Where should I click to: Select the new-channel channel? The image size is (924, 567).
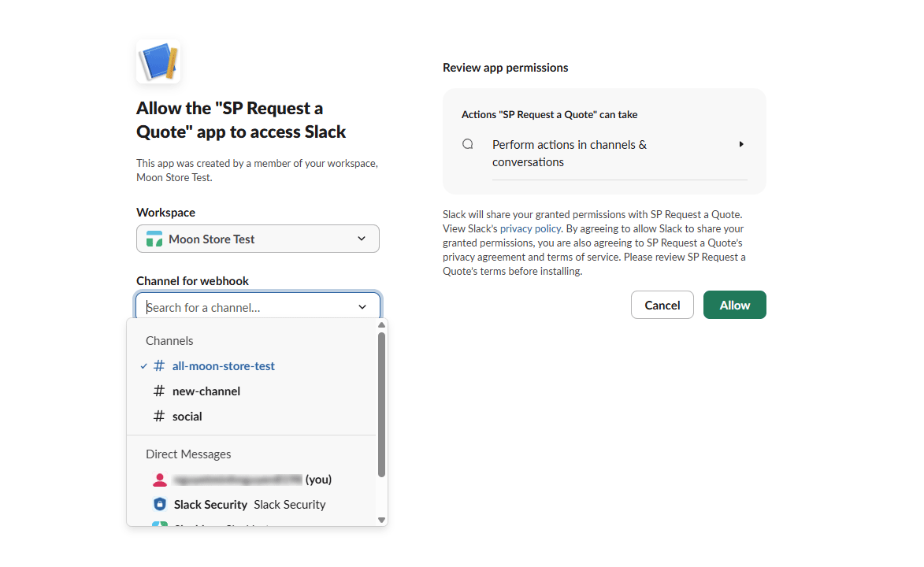pyautogui.click(x=251, y=391)
